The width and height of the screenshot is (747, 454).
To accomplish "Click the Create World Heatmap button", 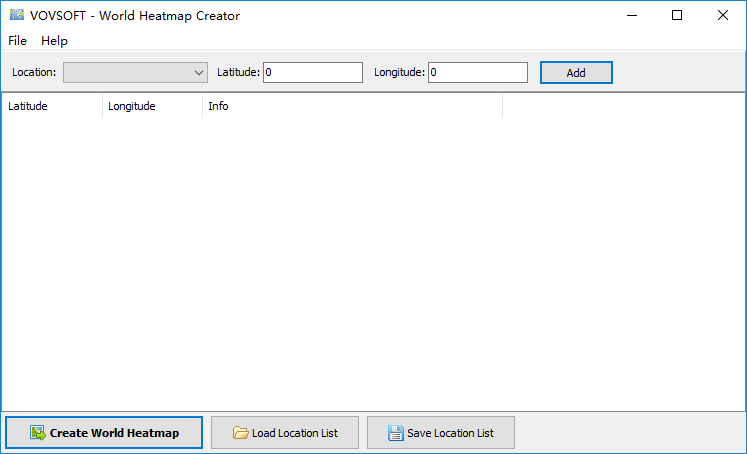I will (104, 433).
